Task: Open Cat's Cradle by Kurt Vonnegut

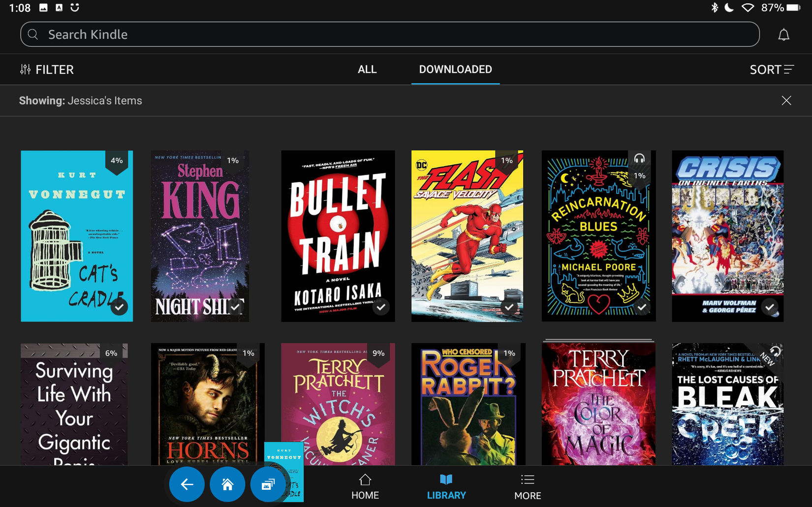Action: [x=77, y=236]
